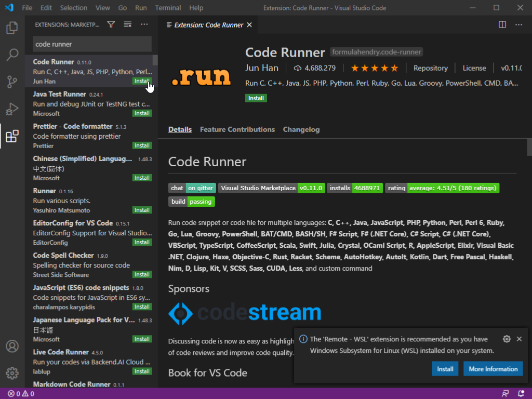Close the Extension: Code Runner tab
This screenshot has width=532, height=399.
[249, 25]
